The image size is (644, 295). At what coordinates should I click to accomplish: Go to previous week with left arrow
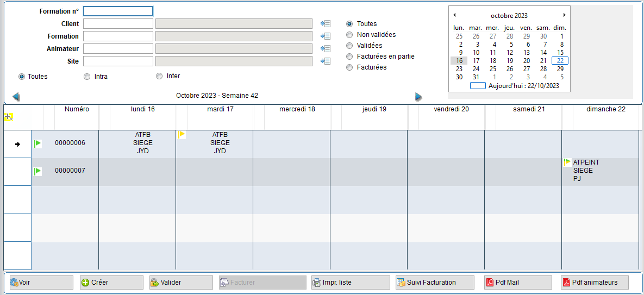tap(16, 97)
